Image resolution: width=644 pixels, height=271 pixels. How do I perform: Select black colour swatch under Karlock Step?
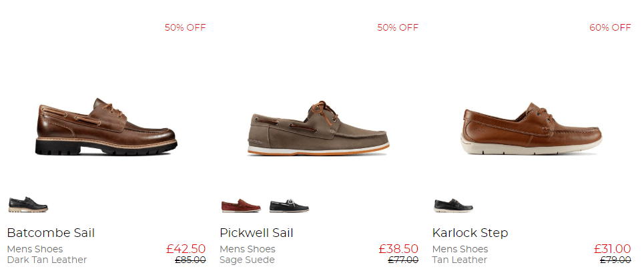(453, 204)
